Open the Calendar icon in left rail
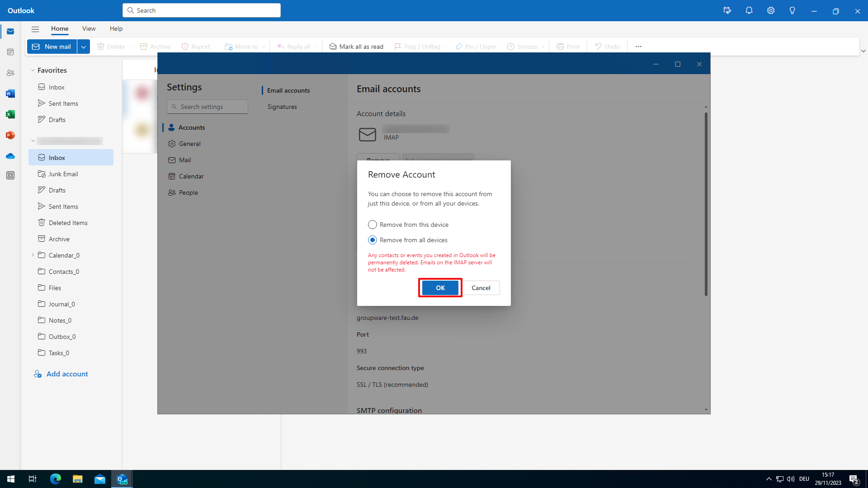Viewport: 868px width, 488px height. click(10, 52)
